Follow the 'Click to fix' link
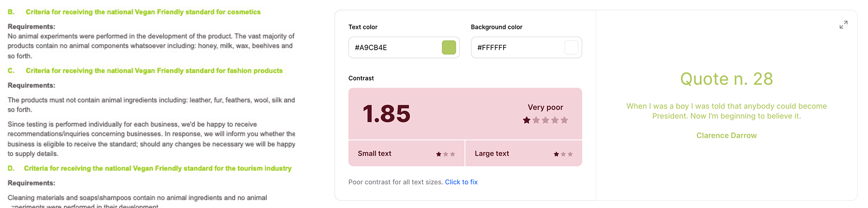868x208 pixels. coord(461,182)
